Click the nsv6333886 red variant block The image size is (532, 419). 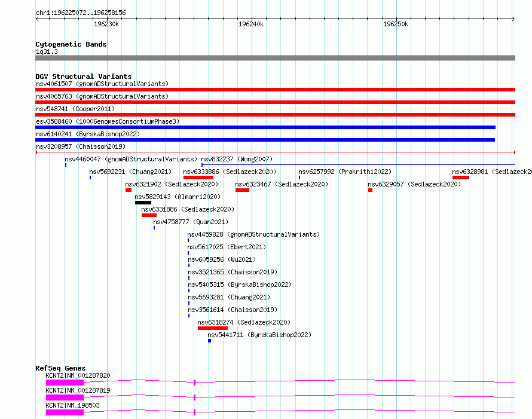tap(198, 178)
